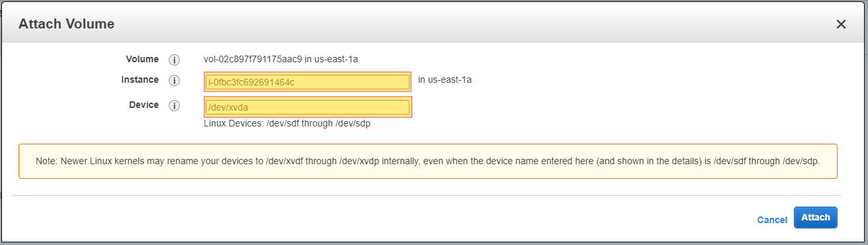This screenshot has height=245, width=868.
Task: Click into the /dev/xvda Device field
Action: [x=308, y=107]
